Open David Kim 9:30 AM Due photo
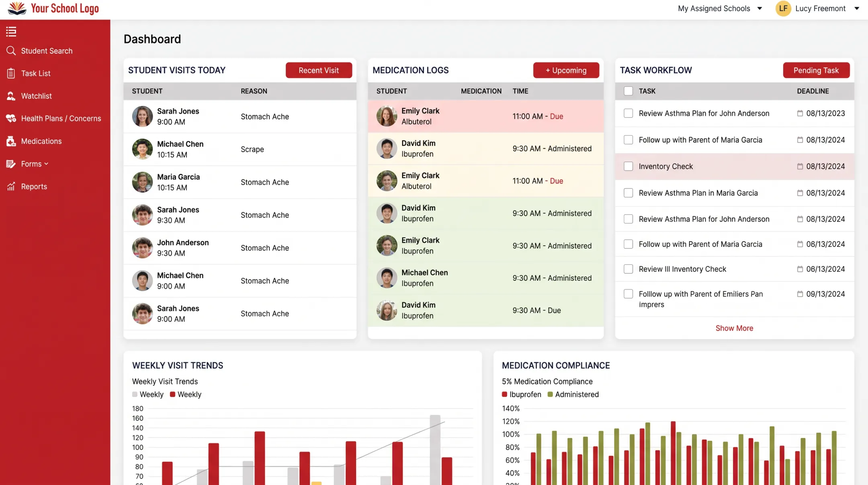 tap(387, 310)
